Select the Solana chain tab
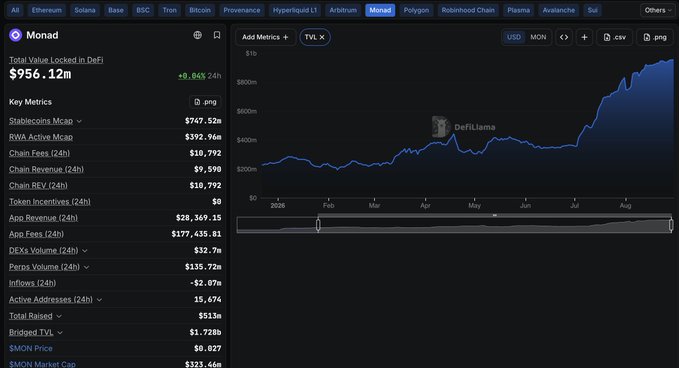679x368 pixels. [85, 10]
